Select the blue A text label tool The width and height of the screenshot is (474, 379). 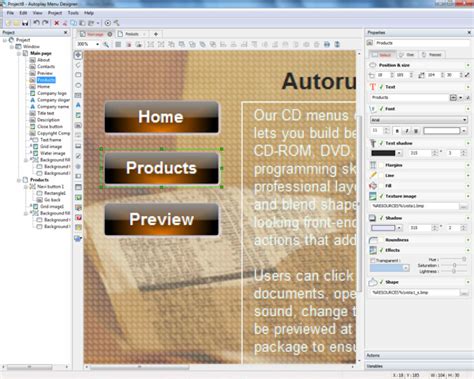78,105
